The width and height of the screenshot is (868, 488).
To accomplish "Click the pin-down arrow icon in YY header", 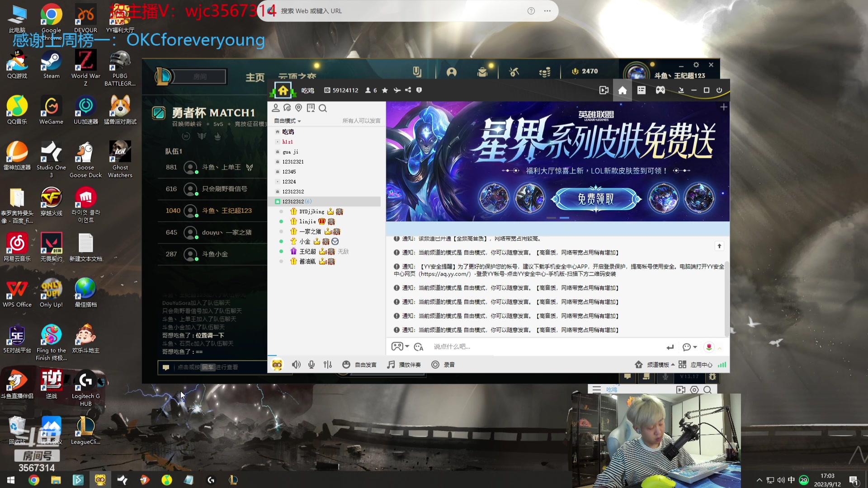I will tap(681, 90).
